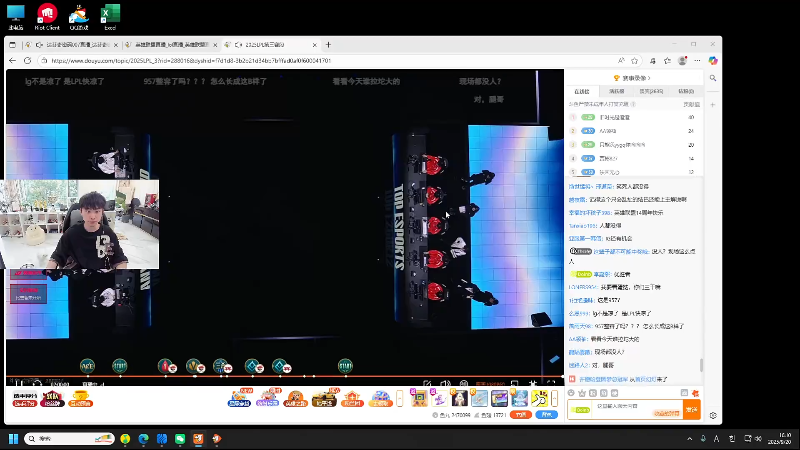Select the first gift in gift bar
The image size is (800, 450).
click(x=419, y=398)
